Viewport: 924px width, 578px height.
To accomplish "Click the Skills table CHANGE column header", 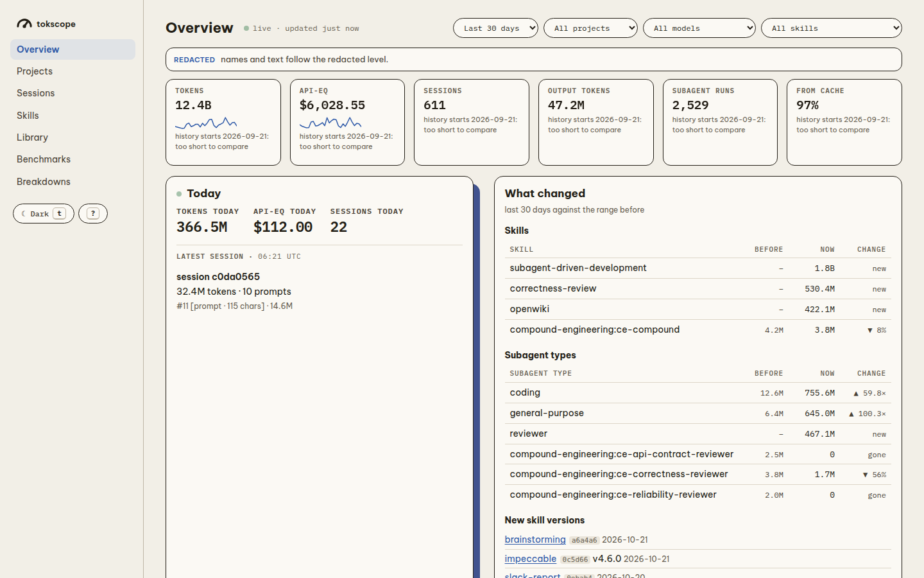I will click(871, 249).
